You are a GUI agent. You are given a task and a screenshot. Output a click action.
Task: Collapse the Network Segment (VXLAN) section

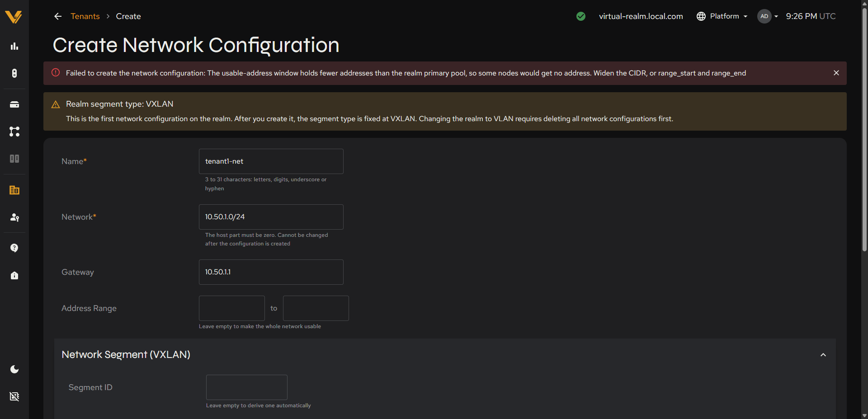(823, 355)
